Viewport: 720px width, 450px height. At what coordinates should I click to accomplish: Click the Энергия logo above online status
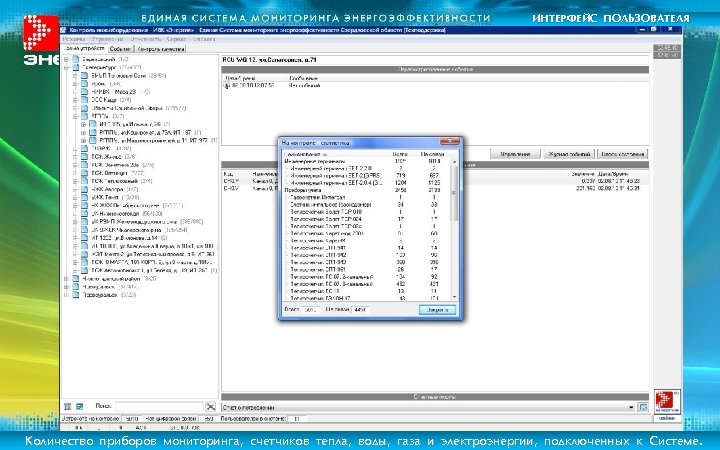click(x=667, y=402)
